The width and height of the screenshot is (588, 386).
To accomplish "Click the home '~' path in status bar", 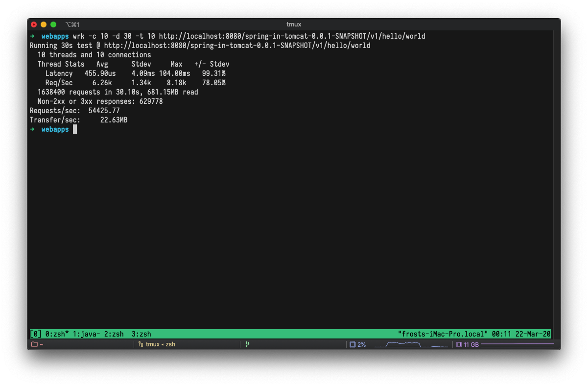I will [42, 344].
